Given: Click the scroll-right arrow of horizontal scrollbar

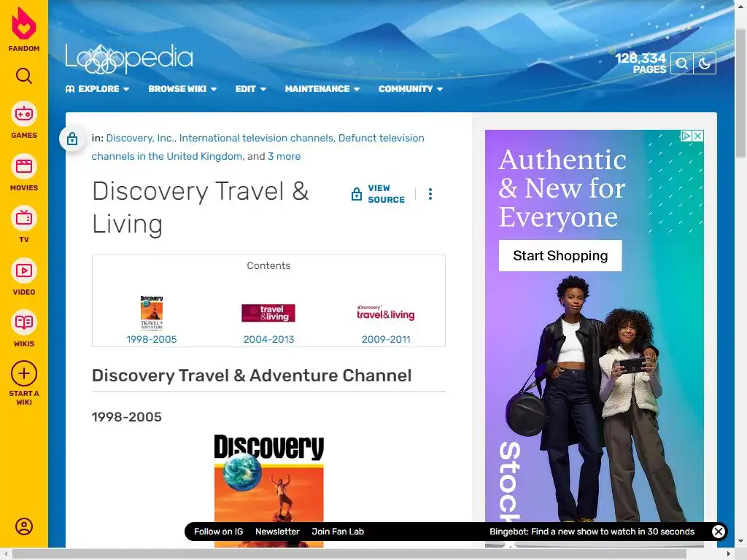Looking at the screenshot, I should coord(729,554).
